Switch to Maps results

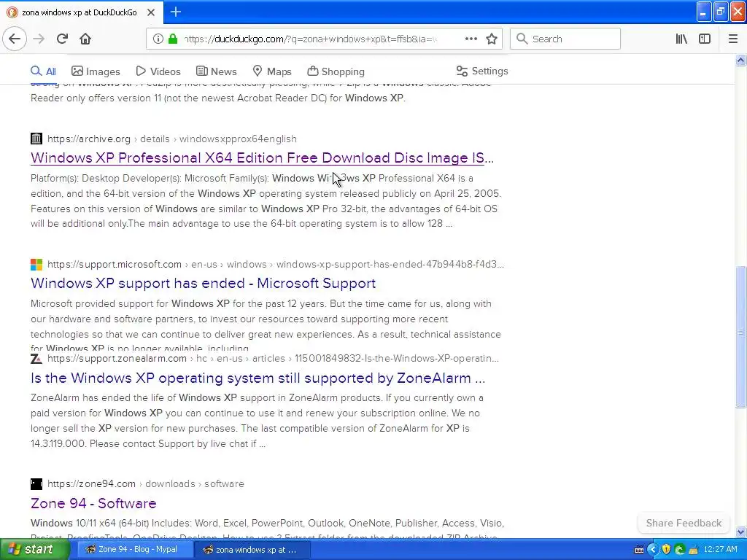pyautogui.click(x=272, y=71)
